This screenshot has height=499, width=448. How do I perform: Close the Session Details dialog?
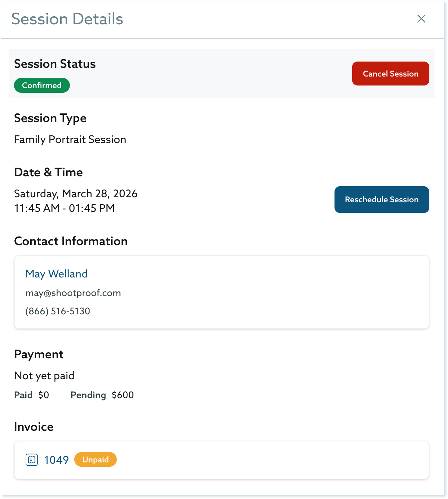pyautogui.click(x=421, y=19)
